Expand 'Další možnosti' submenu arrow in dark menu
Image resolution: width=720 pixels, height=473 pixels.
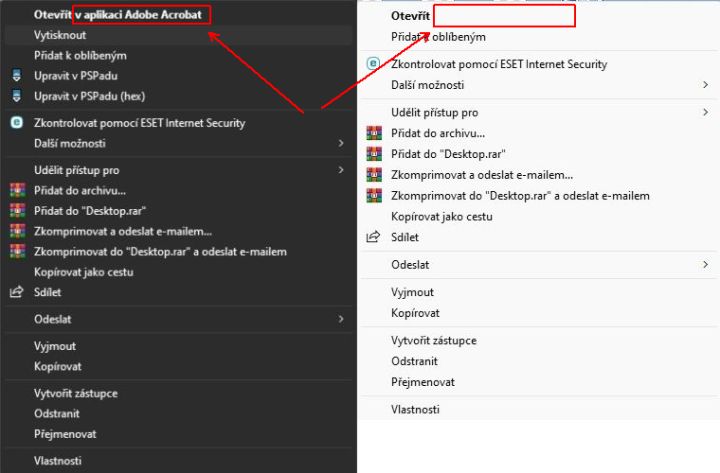pos(341,143)
